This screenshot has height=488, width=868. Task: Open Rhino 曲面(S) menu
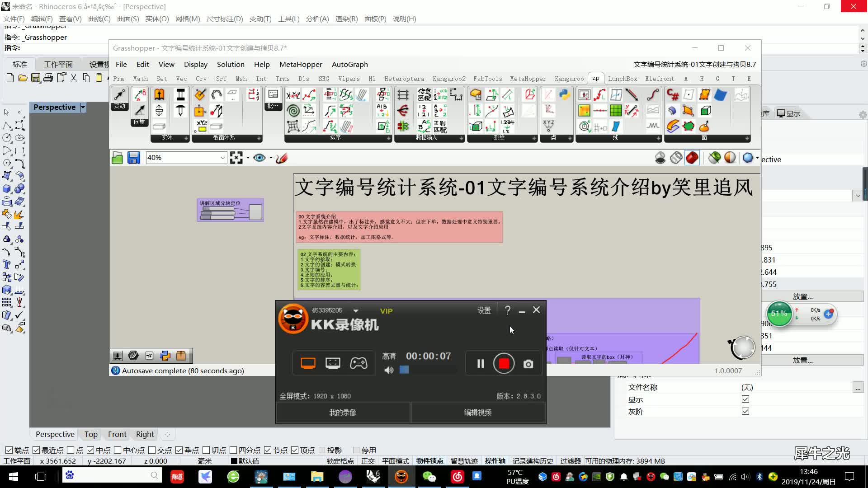click(x=128, y=19)
